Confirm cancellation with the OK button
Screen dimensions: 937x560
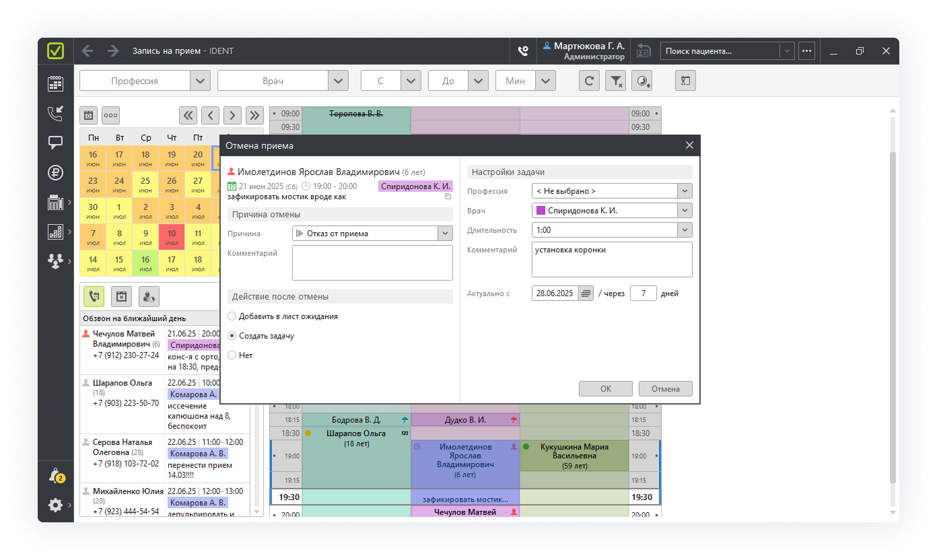click(606, 388)
